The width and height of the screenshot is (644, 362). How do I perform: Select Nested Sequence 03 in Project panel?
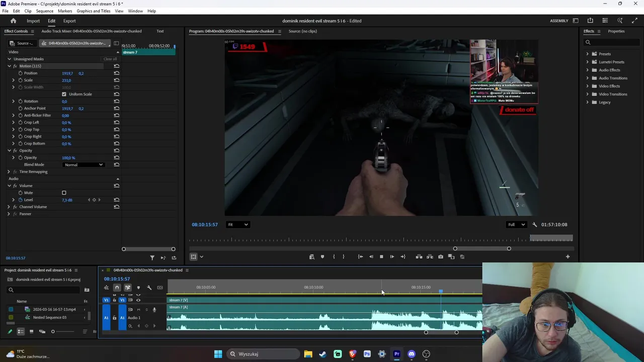(49, 318)
